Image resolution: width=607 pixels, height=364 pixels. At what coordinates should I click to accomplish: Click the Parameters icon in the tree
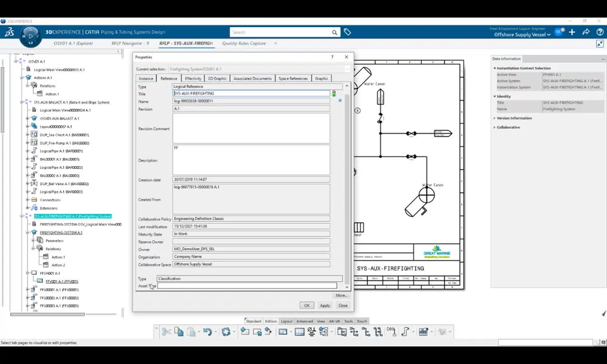pos(40,241)
